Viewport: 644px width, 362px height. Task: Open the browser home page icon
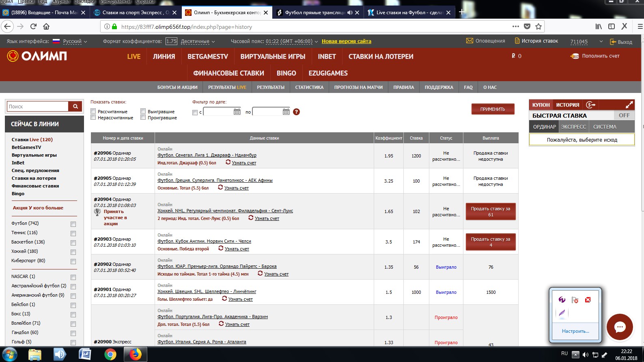(x=46, y=26)
